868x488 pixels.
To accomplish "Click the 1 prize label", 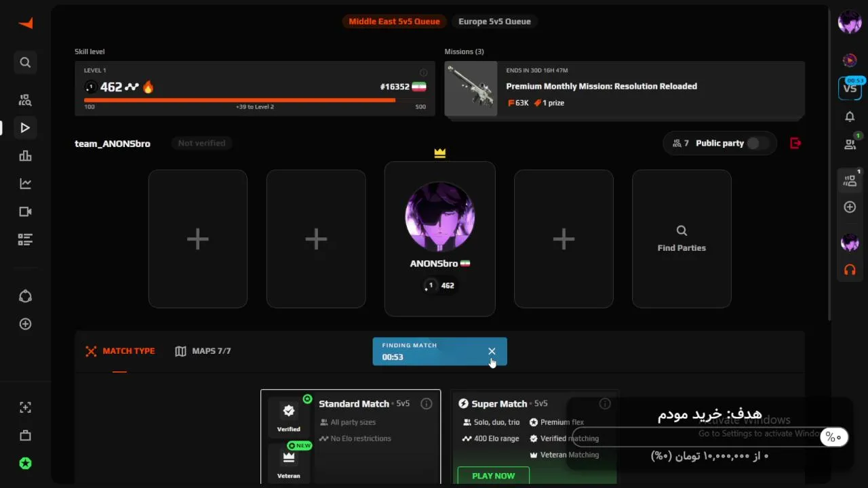I will click(549, 103).
